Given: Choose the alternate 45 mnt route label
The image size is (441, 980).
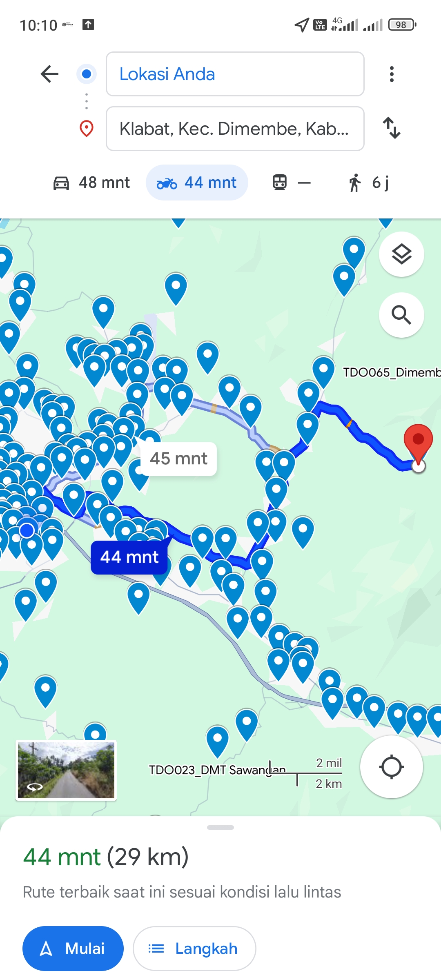Looking at the screenshot, I should (x=178, y=459).
